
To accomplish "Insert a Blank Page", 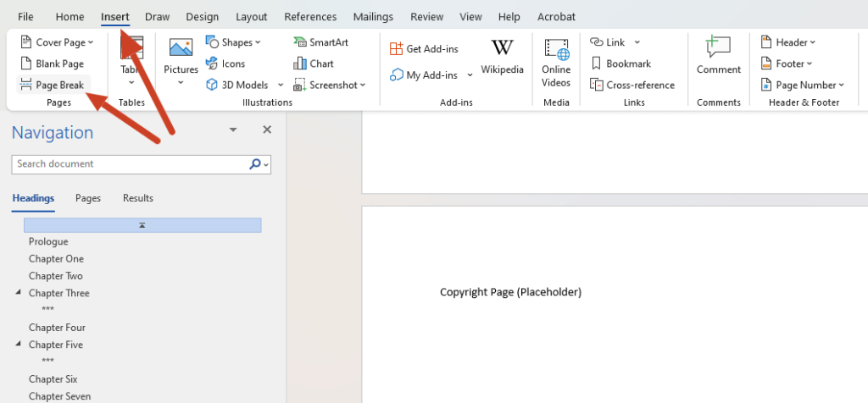I will [52, 63].
